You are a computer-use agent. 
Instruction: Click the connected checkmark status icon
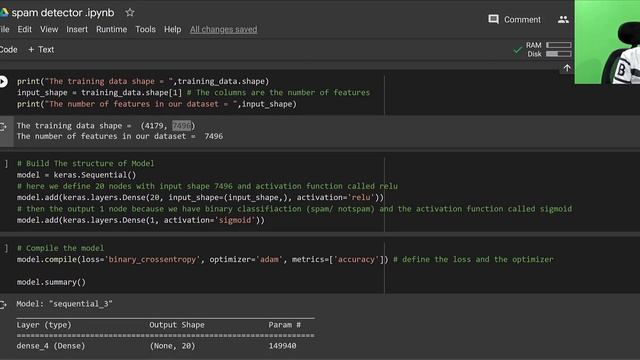click(517, 50)
